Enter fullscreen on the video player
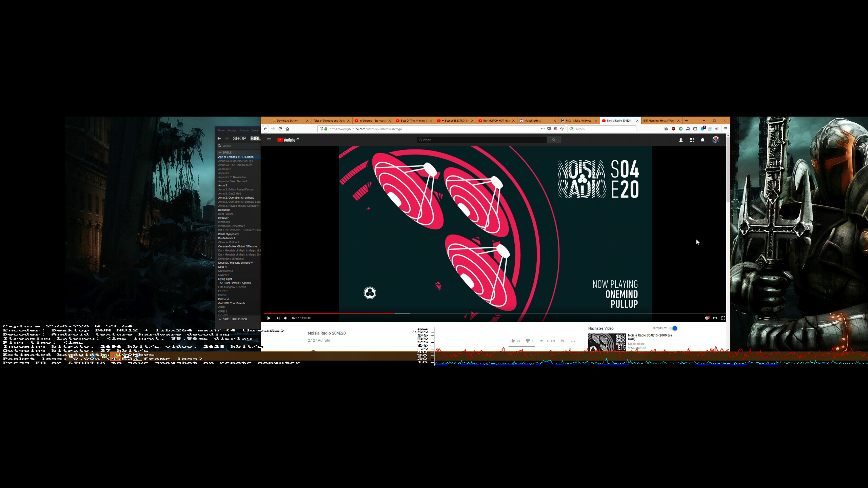 point(723,318)
